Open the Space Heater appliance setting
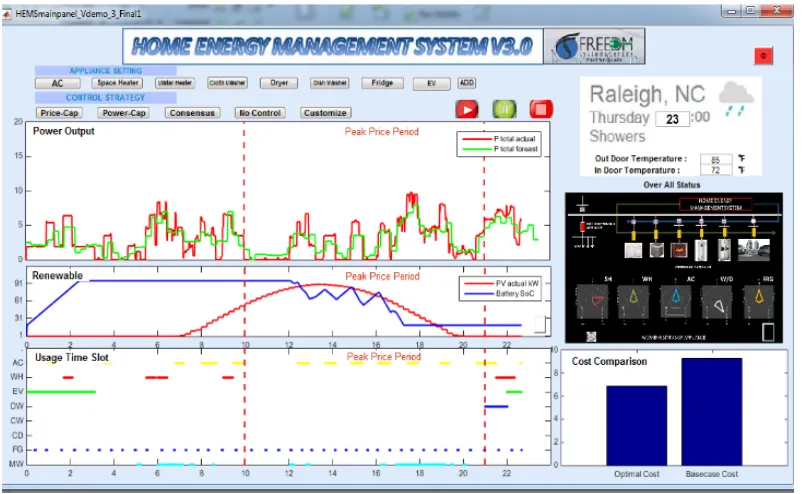Viewport: 802px width, 494px height. (x=118, y=83)
